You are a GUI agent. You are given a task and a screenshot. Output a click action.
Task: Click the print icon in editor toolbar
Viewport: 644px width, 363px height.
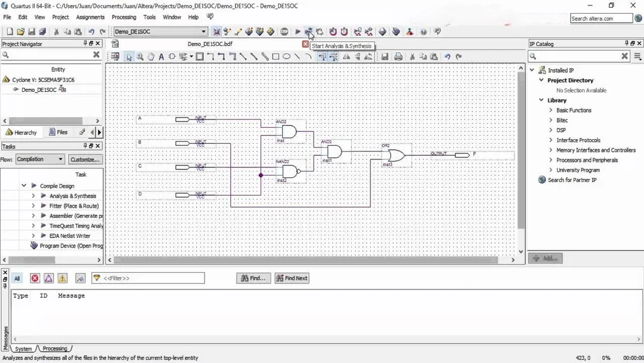pyautogui.click(x=398, y=57)
